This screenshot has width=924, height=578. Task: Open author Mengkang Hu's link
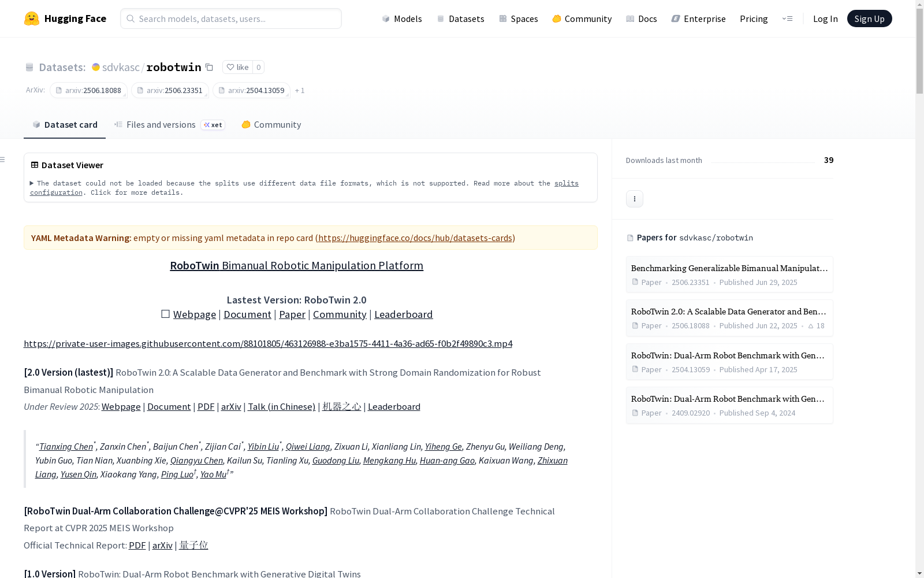389,461
